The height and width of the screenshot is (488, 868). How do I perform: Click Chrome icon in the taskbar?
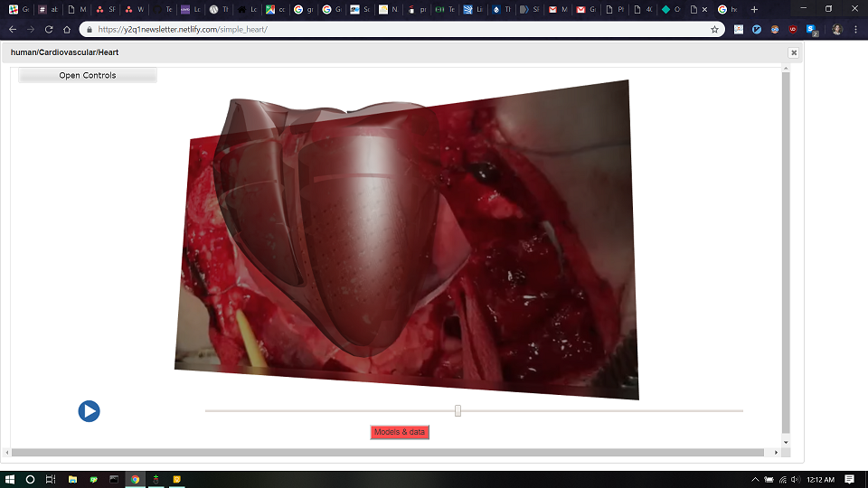point(135,479)
